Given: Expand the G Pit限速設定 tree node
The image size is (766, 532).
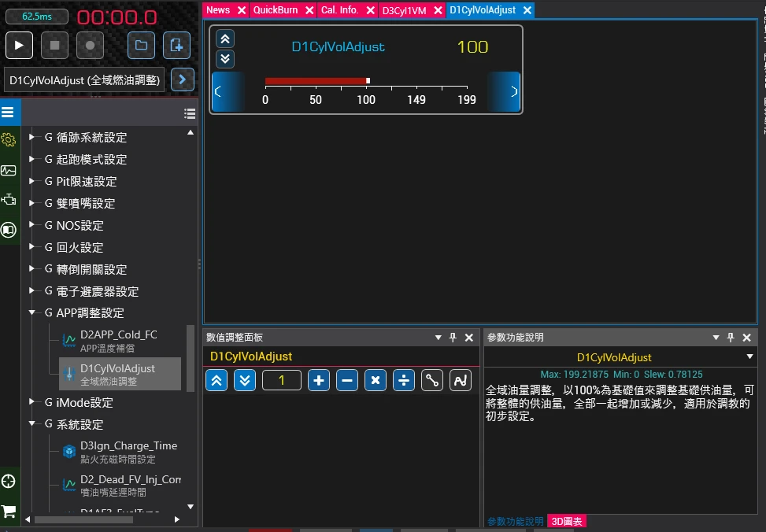Looking at the screenshot, I should [x=31, y=181].
